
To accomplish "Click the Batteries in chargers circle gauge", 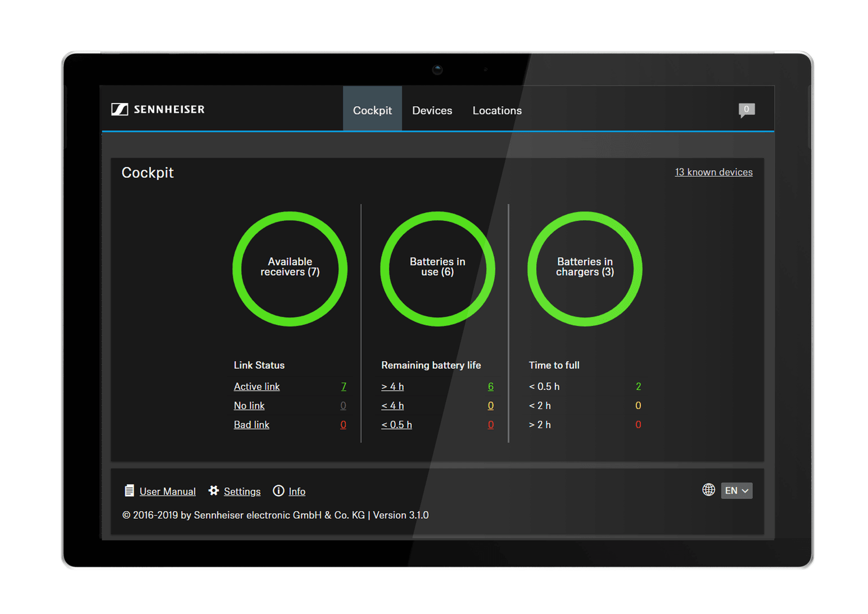I will (x=585, y=269).
